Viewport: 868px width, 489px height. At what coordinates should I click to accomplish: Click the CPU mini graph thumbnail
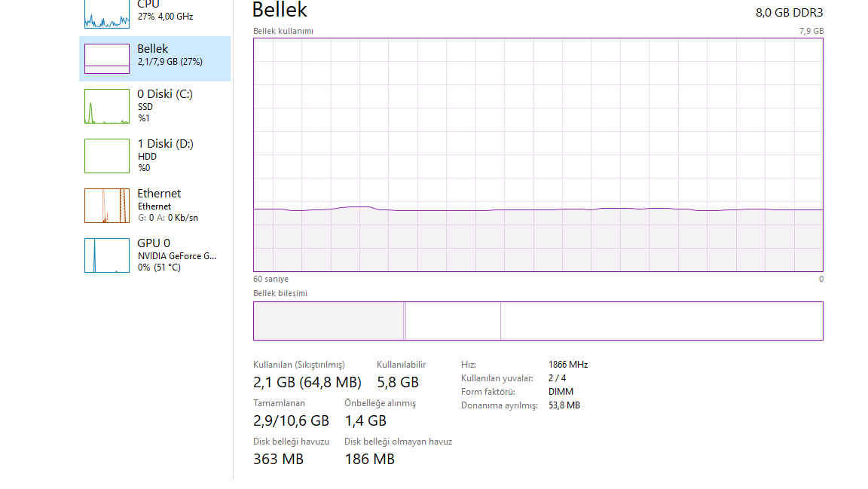pyautogui.click(x=107, y=15)
